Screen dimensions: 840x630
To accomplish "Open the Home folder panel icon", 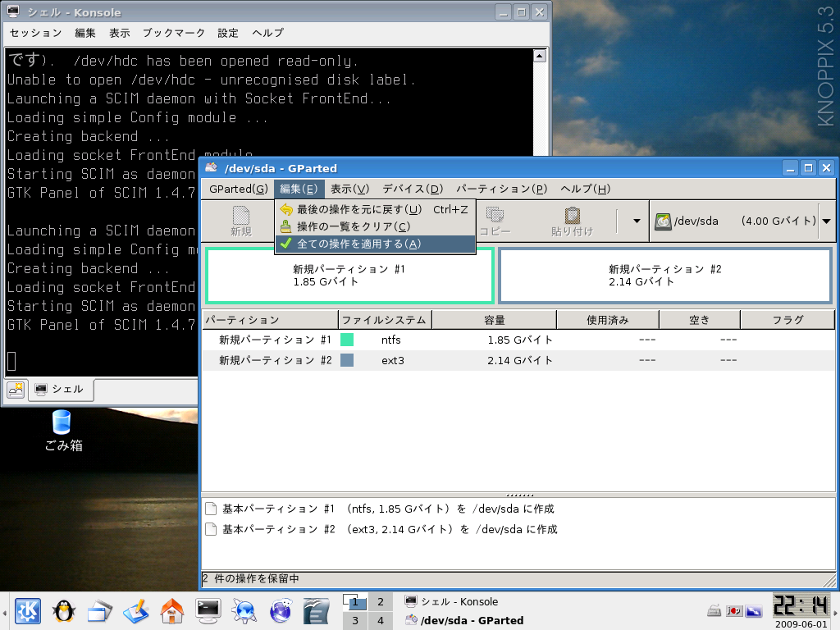I will coord(172,611).
